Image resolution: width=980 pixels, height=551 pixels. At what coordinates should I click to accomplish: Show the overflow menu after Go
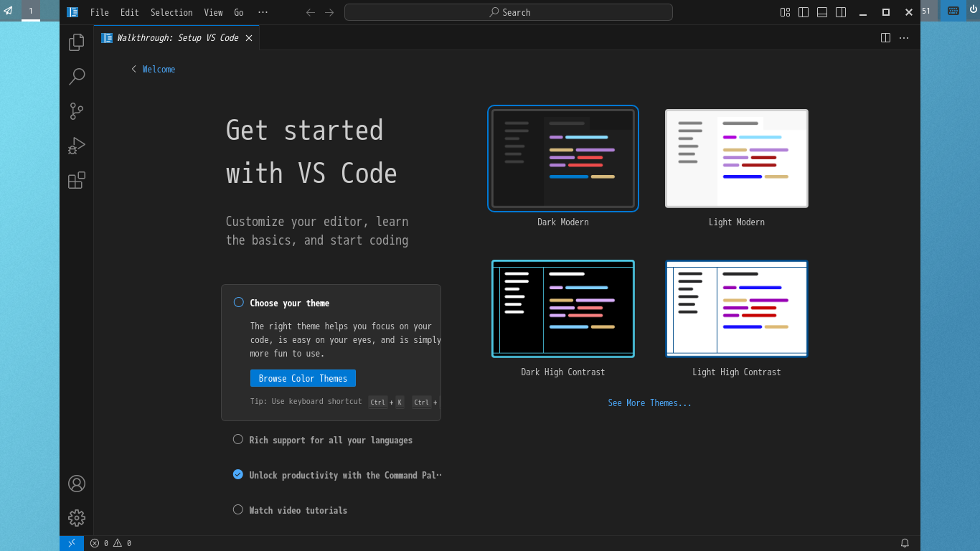coord(263,12)
